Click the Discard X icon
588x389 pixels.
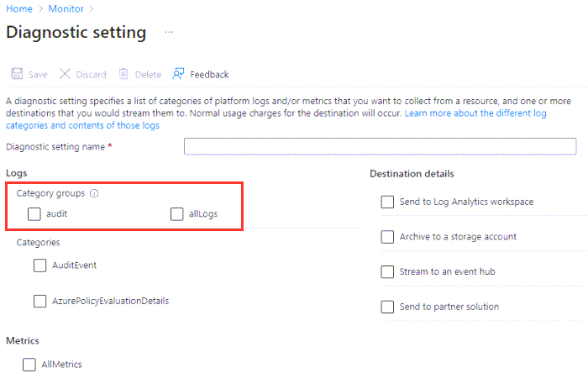pos(66,74)
